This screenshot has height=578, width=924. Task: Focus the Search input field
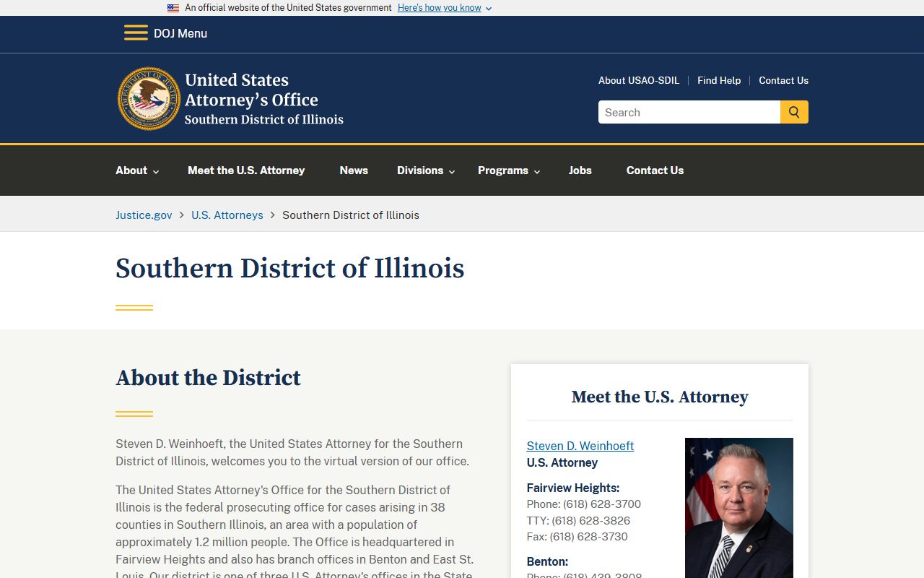tap(689, 112)
